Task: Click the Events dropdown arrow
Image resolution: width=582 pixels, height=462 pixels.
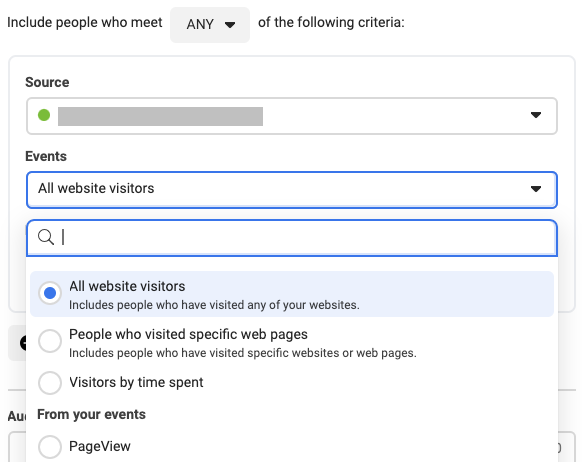Action: (536, 189)
